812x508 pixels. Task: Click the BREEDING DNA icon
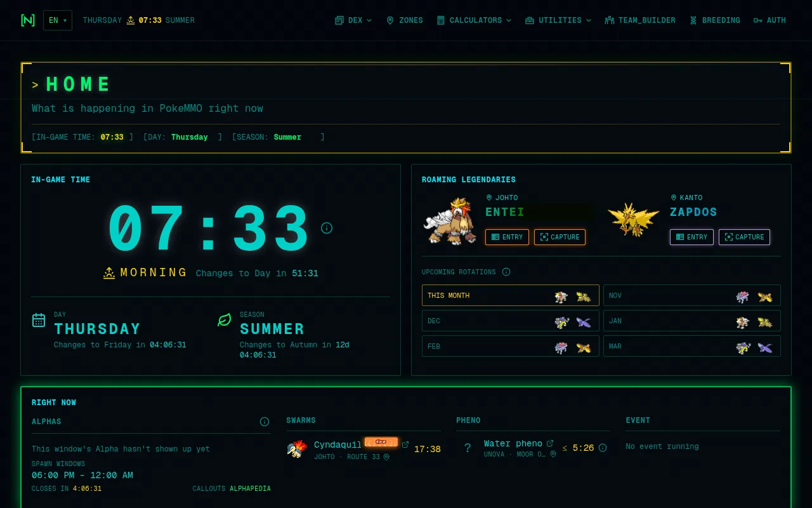(693, 20)
